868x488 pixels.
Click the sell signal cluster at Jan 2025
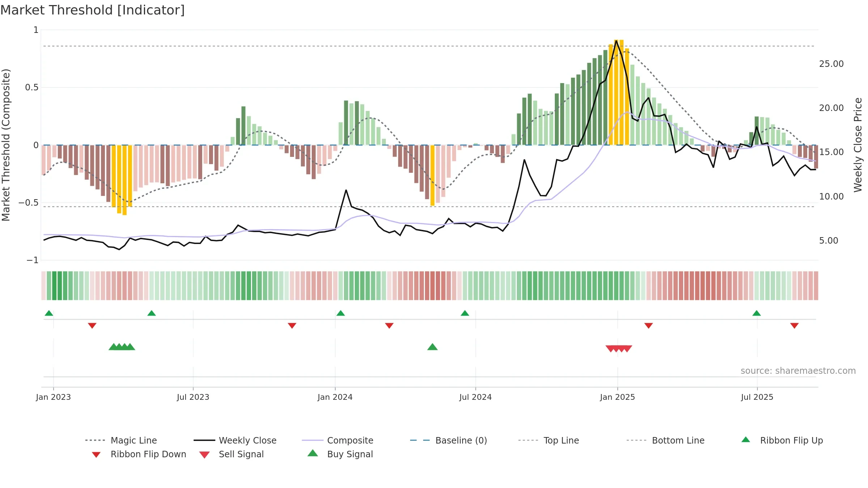tap(619, 348)
